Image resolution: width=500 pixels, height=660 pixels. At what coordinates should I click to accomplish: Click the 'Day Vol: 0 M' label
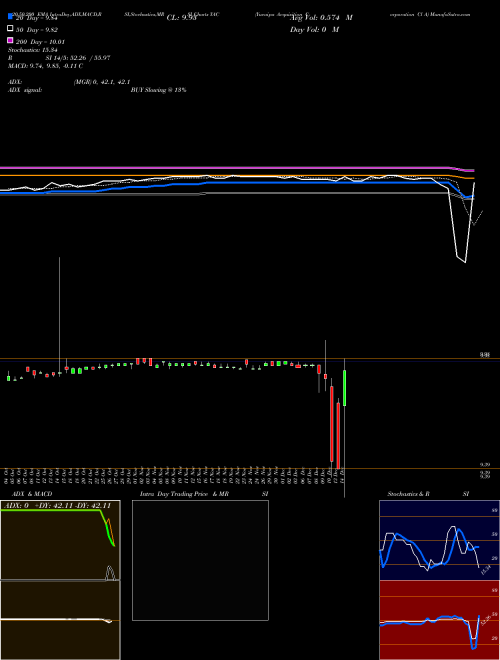pyautogui.click(x=314, y=30)
